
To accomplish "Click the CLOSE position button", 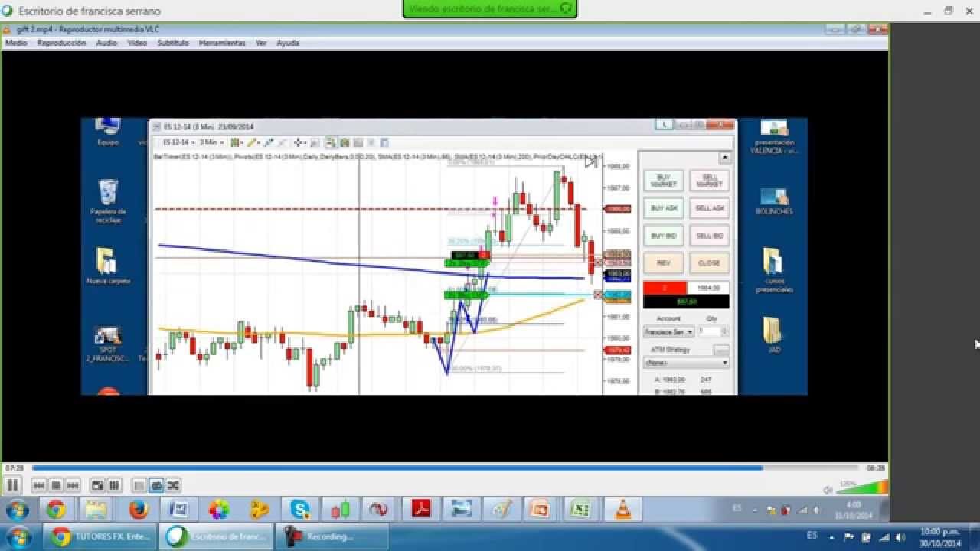I will (709, 263).
